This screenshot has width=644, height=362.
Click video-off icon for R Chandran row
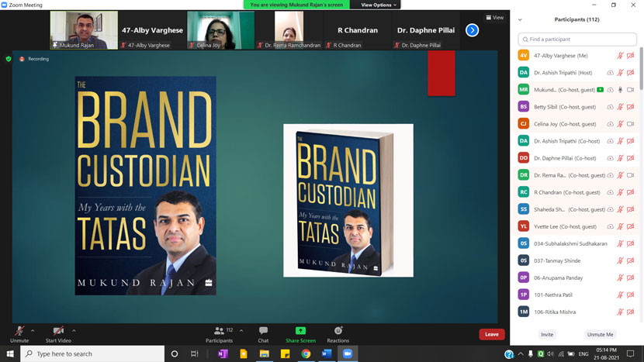pos(631,192)
